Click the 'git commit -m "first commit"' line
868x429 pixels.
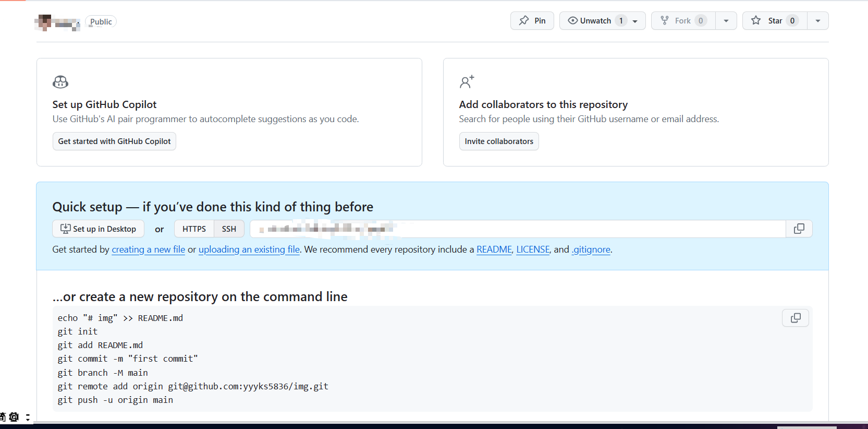[x=128, y=359]
